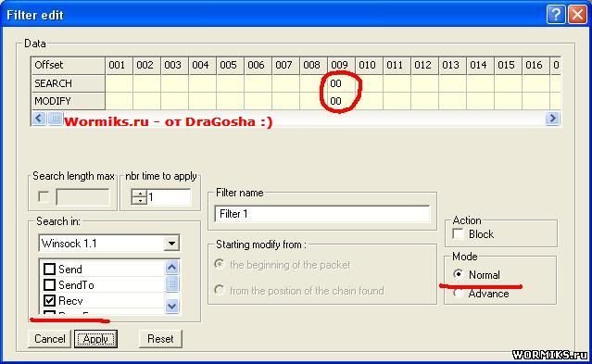This screenshot has height=364, width=592.
Task: Click the MODIFY row header
Action: pos(68,101)
